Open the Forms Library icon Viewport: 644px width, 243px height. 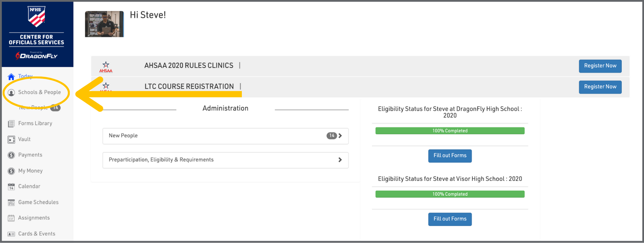(x=11, y=124)
